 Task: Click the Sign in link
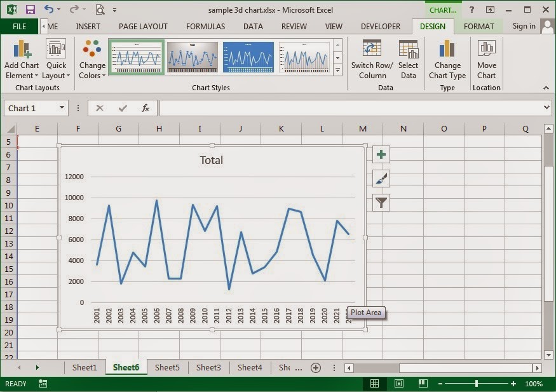[x=523, y=26]
